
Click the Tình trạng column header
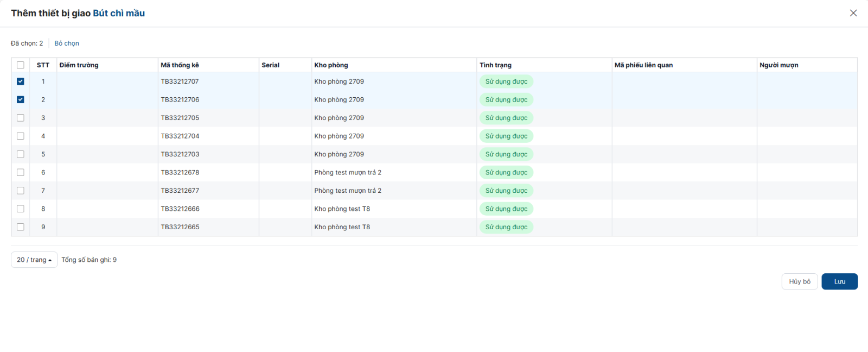495,65
